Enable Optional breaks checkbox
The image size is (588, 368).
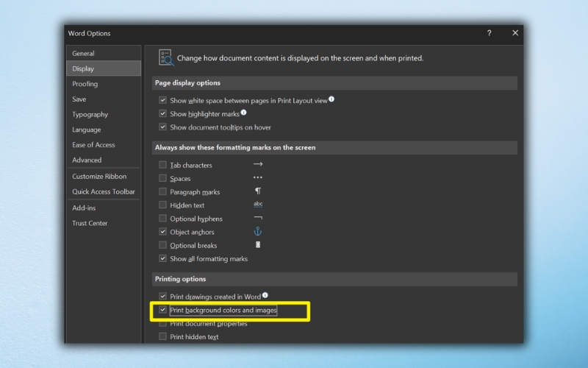[x=162, y=245]
